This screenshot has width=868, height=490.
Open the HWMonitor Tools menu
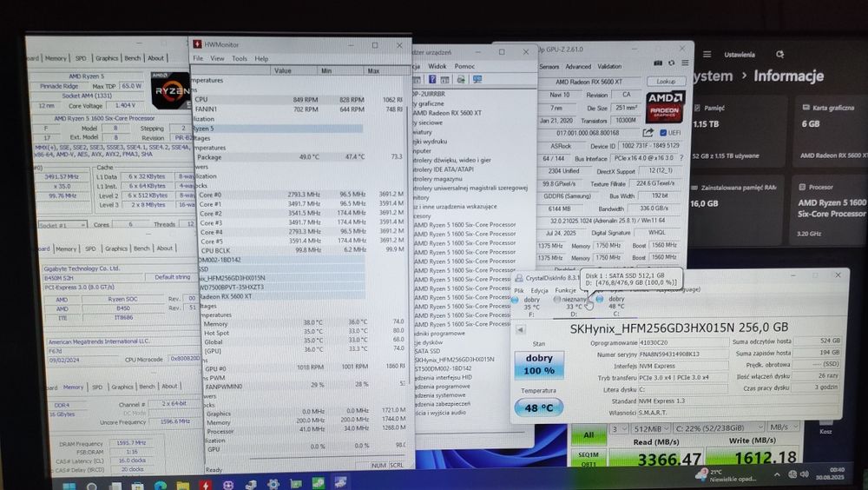point(240,58)
